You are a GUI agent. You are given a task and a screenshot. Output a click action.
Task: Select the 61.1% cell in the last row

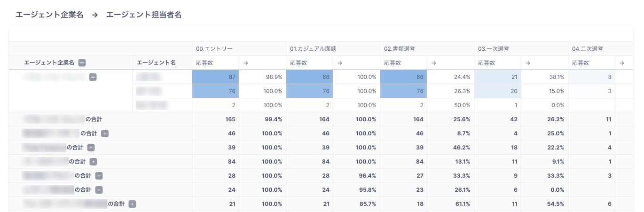(451, 204)
